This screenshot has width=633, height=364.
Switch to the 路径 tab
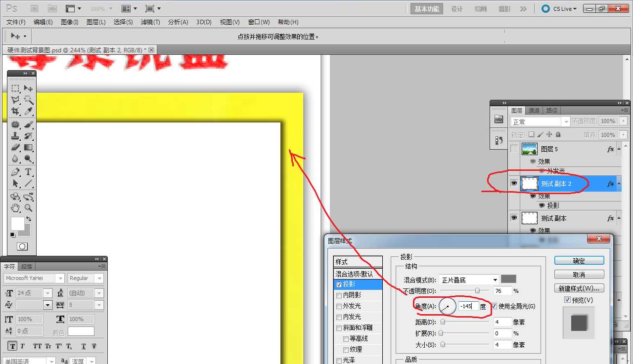[552, 111]
